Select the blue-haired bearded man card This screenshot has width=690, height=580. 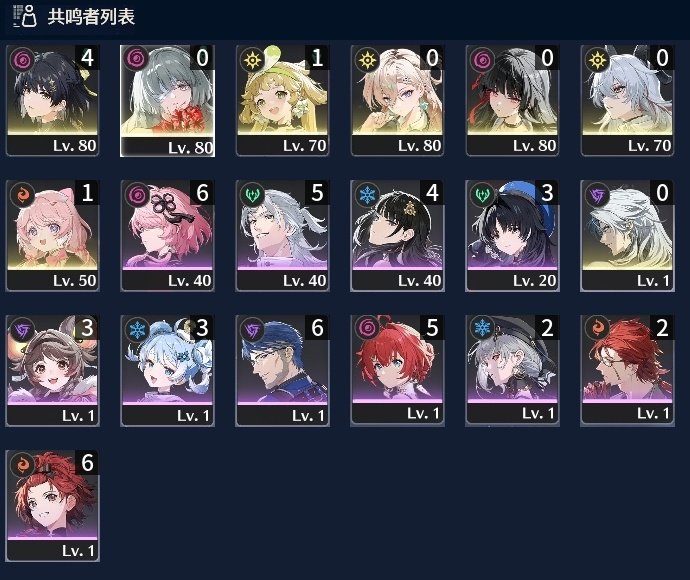pos(283,371)
